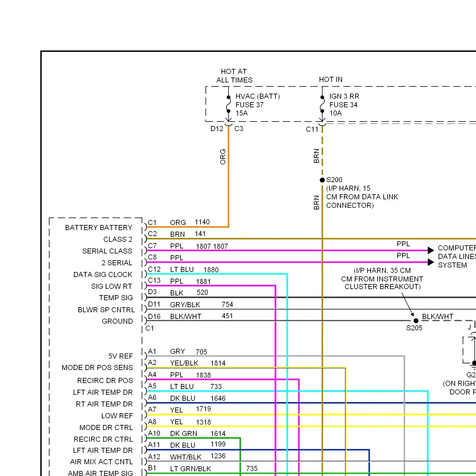Click the BLWR SP CNTRL module label
Image resolution: width=476 pixels, height=476 pixels.
point(106,310)
